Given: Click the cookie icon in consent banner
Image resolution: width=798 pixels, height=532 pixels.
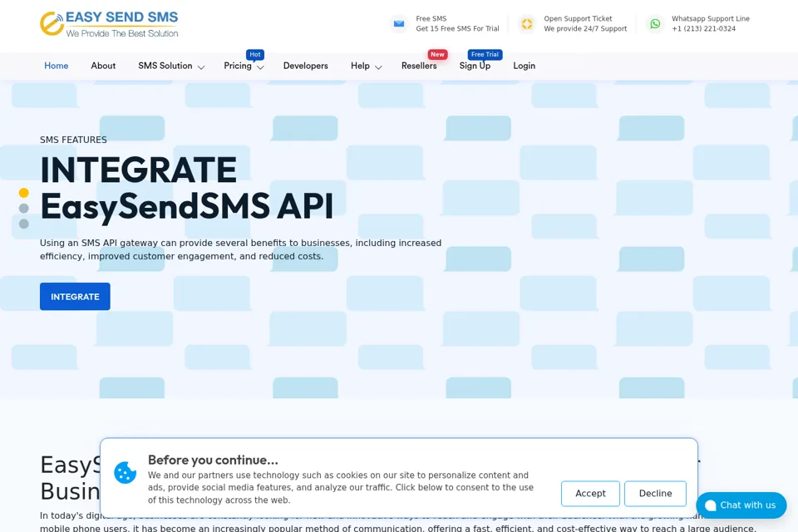Looking at the screenshot, I should [x=126, y=472].
